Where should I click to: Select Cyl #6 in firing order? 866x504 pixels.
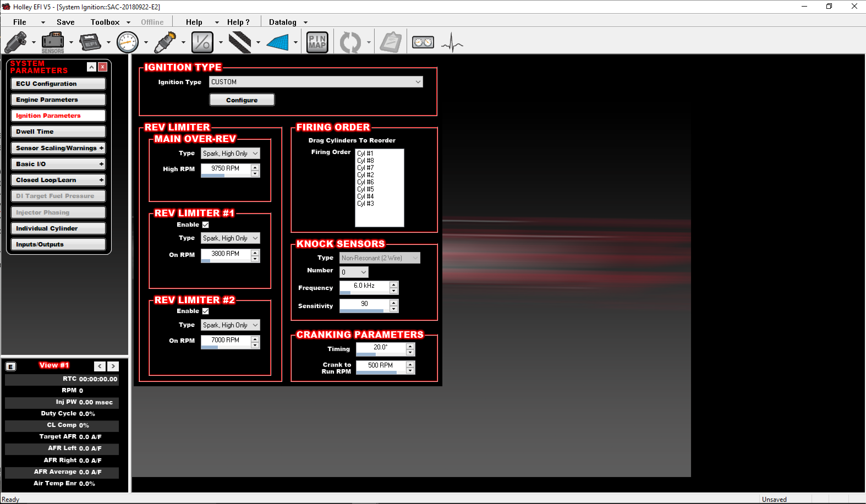pos(365,182)
